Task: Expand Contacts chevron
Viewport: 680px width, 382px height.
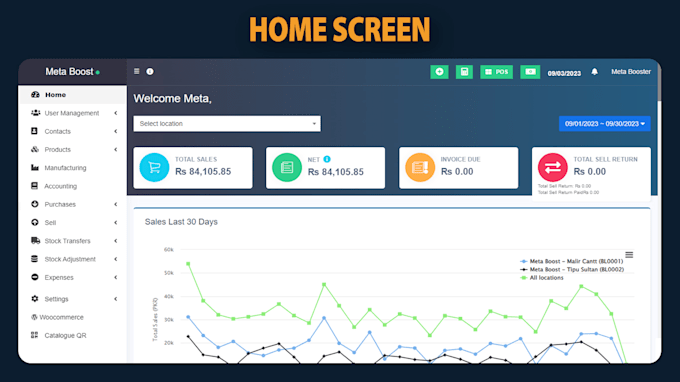Action: click(x=115, y=131)
